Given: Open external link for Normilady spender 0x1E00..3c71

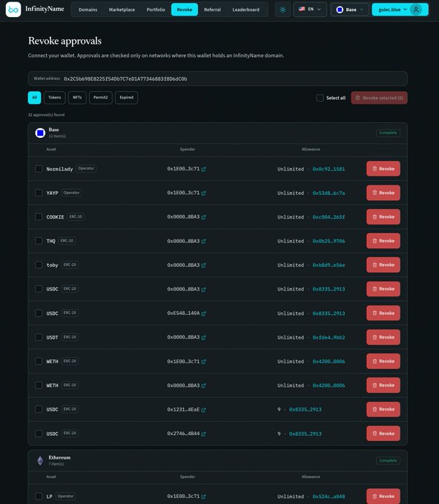Looking at the screenshot, I should [204, 169].
